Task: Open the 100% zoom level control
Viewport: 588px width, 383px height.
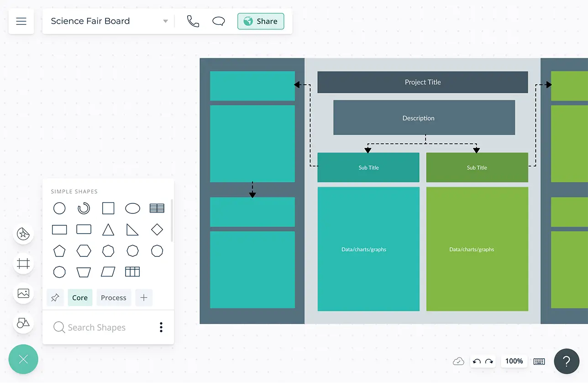Action: tap(514, 361)
